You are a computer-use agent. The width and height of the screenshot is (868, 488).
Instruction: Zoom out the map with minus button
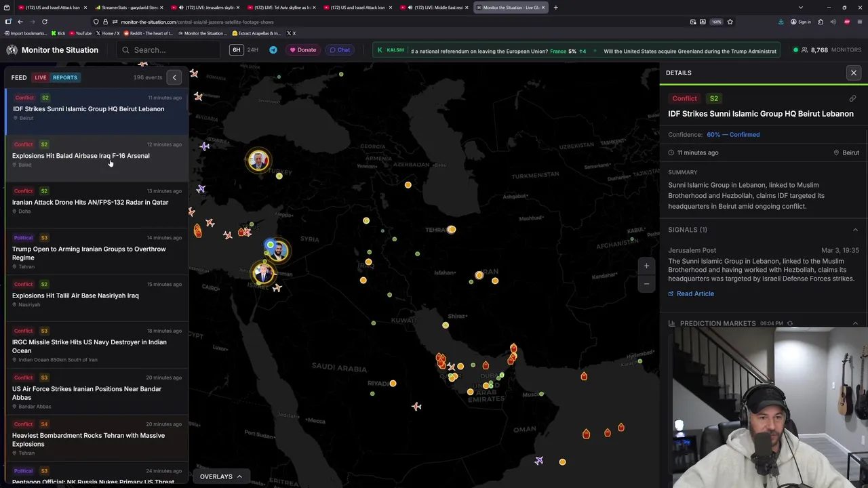646,283
